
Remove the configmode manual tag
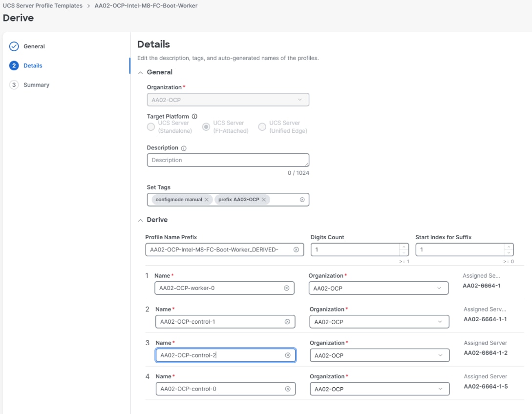(207, 200)
